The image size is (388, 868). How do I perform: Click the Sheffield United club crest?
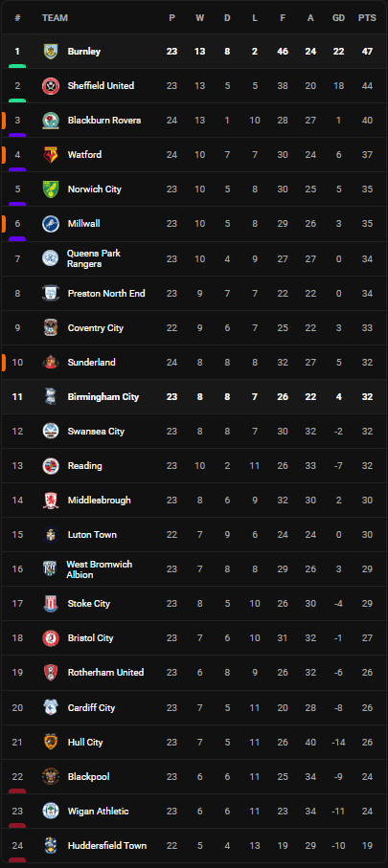click(x=51, y=86)
